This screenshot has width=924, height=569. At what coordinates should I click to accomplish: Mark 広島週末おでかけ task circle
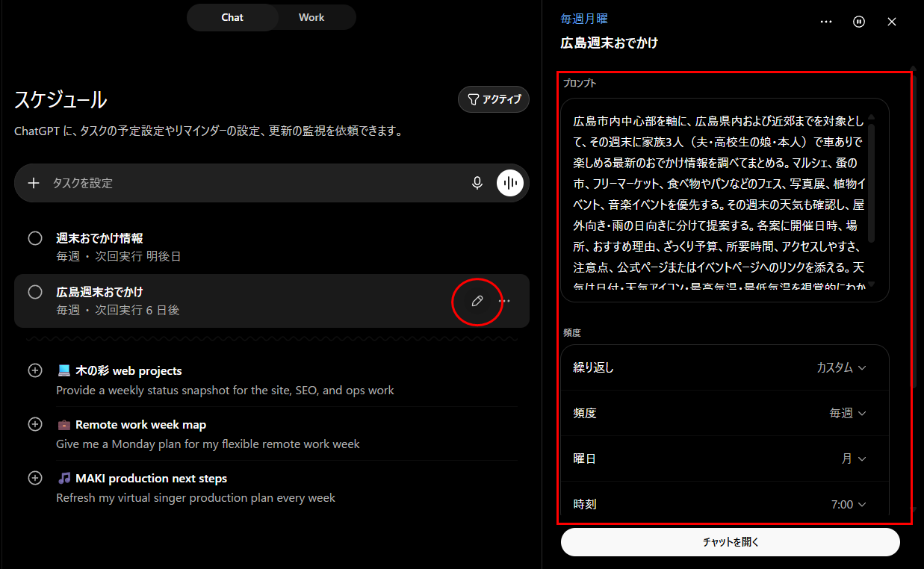pyautogui.click(x=35, y=292)
